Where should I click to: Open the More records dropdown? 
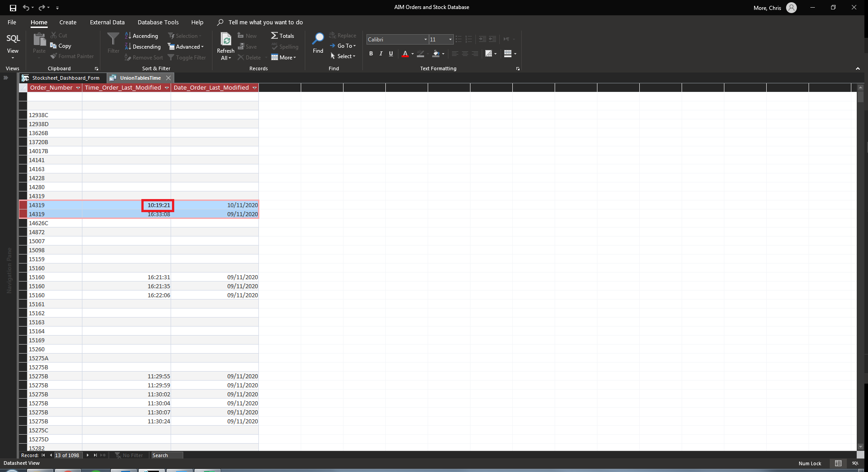(284, 58)
